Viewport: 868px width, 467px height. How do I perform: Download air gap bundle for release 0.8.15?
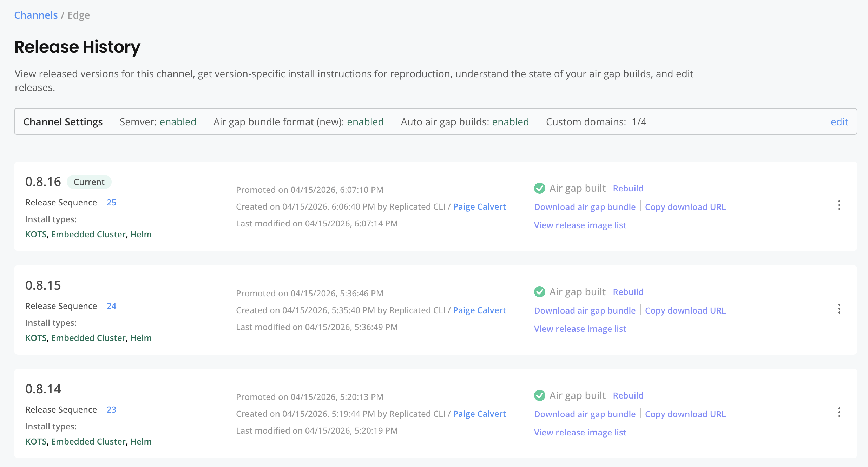click(x=585, y=310)
